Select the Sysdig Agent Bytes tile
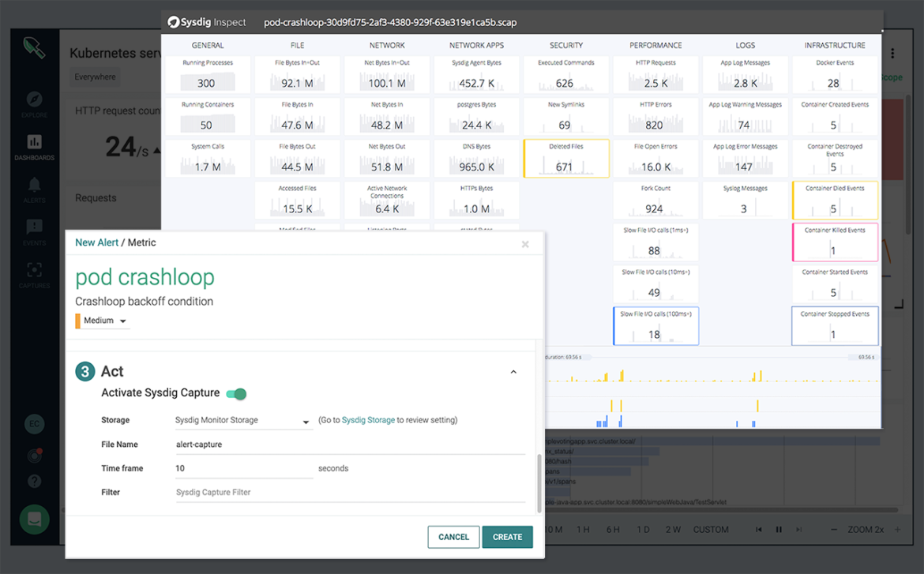The image size is (924, 574). point(476,75)
